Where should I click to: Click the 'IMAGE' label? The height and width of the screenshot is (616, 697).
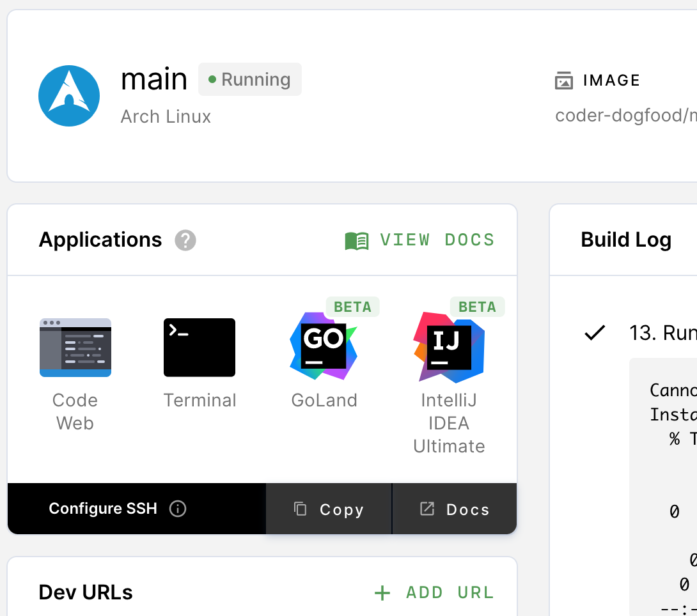pos(612,81)
